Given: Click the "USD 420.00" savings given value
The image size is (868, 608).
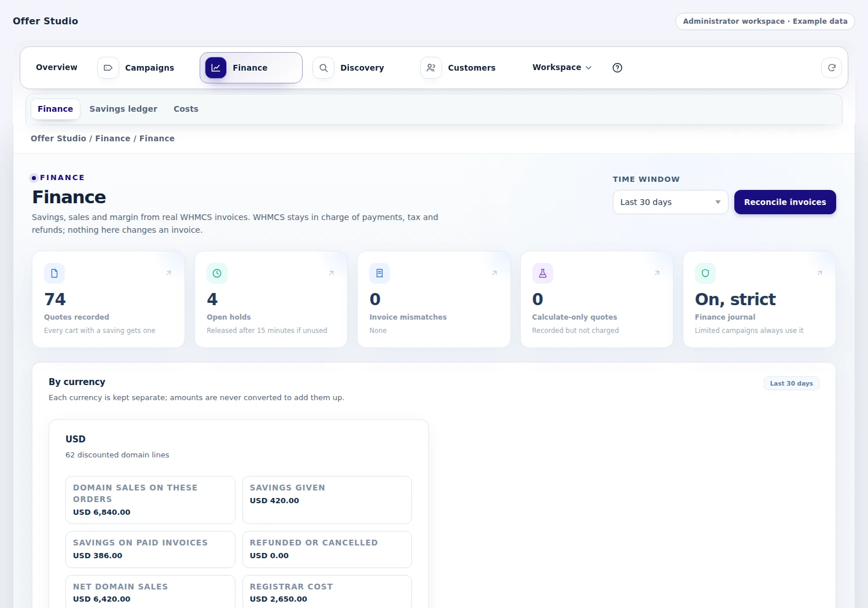Looking at the screenshot, I should point(274,501).
